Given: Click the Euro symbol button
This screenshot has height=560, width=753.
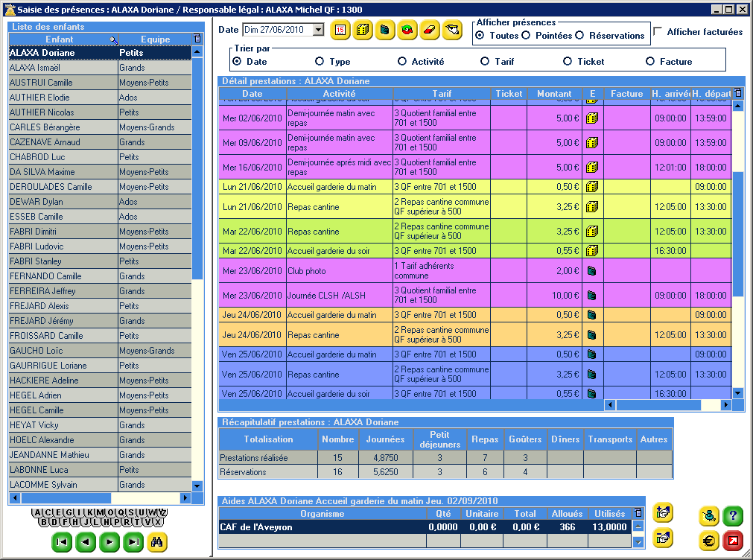Looking at the screenshot, I should (709, 540).
